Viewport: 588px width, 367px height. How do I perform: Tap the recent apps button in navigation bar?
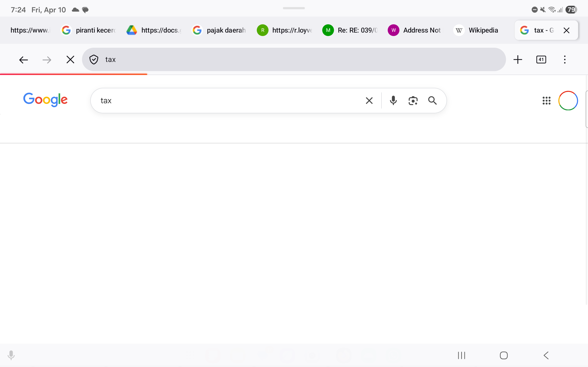tap(461, 355)
